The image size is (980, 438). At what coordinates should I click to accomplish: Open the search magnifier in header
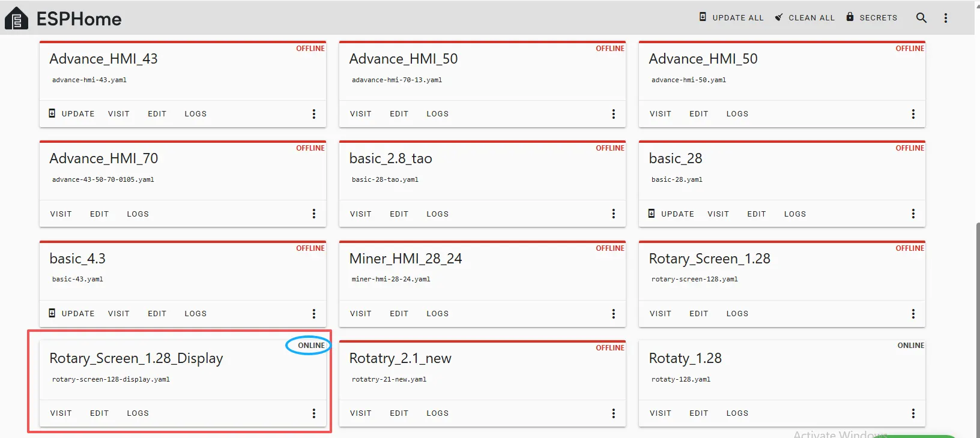coord(921,18)
